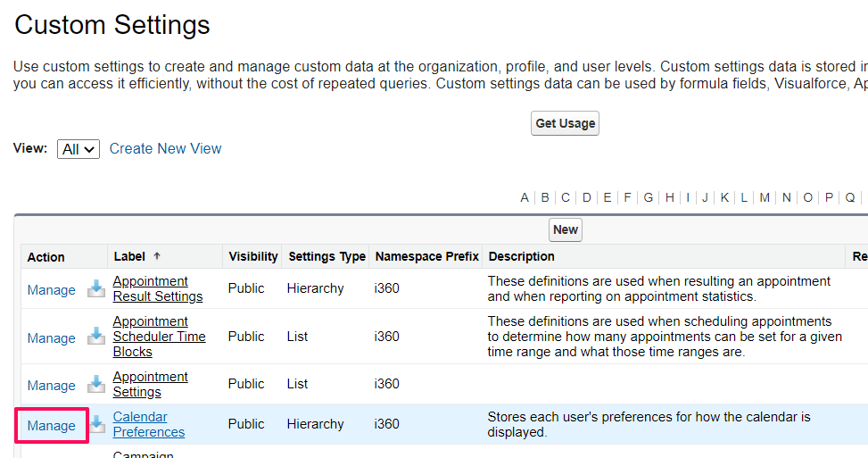868x458 pixels.
Task: Click the Get Usage button
Action: tap(565, 123)
